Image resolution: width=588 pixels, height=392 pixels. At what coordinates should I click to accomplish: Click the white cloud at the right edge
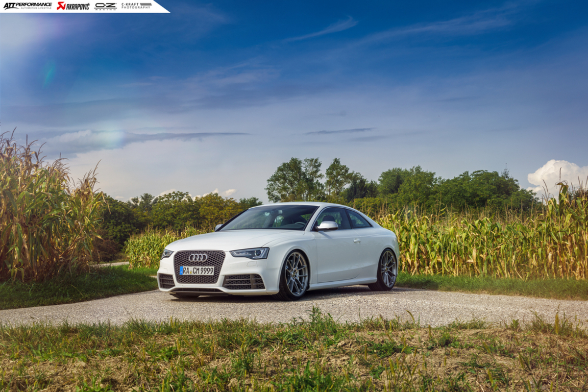[558, 173]
